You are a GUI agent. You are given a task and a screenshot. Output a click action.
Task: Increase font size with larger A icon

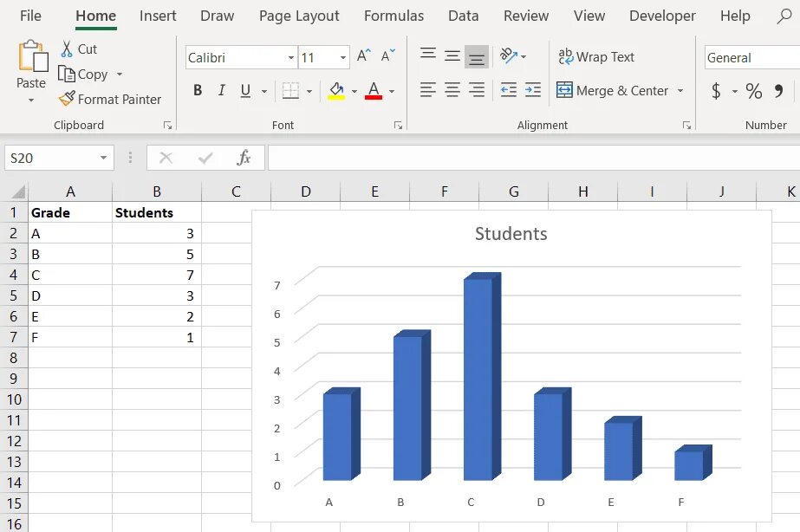[x=364, y=55]
